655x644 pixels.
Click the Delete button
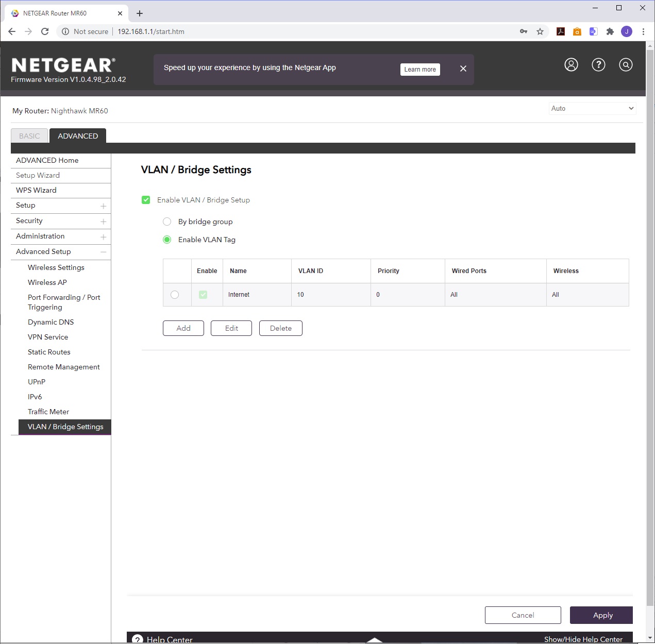(281, 328)
